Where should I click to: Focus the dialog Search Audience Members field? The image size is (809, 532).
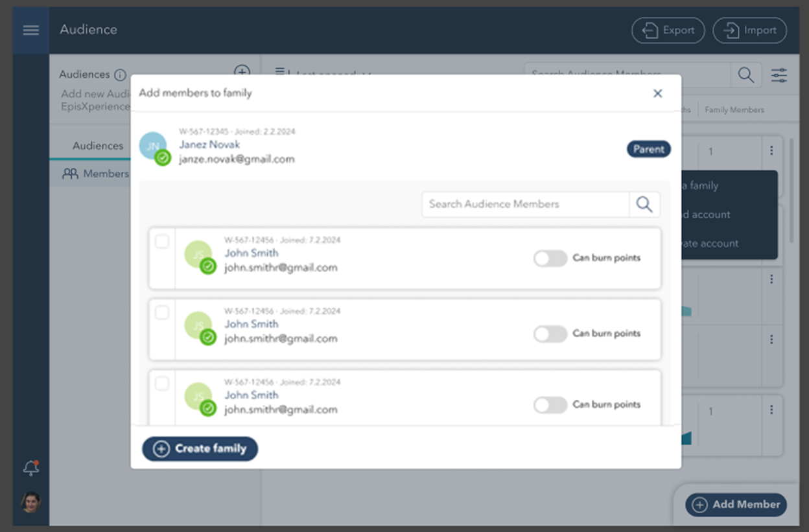(526, 204)
